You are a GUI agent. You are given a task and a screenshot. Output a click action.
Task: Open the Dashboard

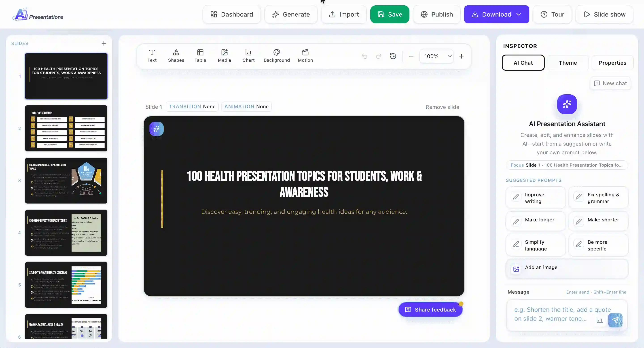pyautogui.click(x=231, y=15)
